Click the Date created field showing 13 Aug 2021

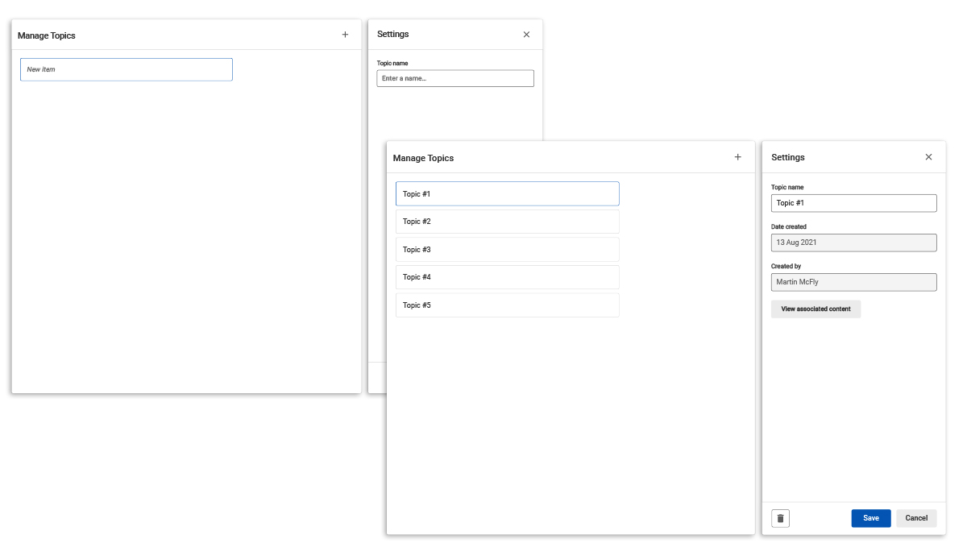[853, 243]
